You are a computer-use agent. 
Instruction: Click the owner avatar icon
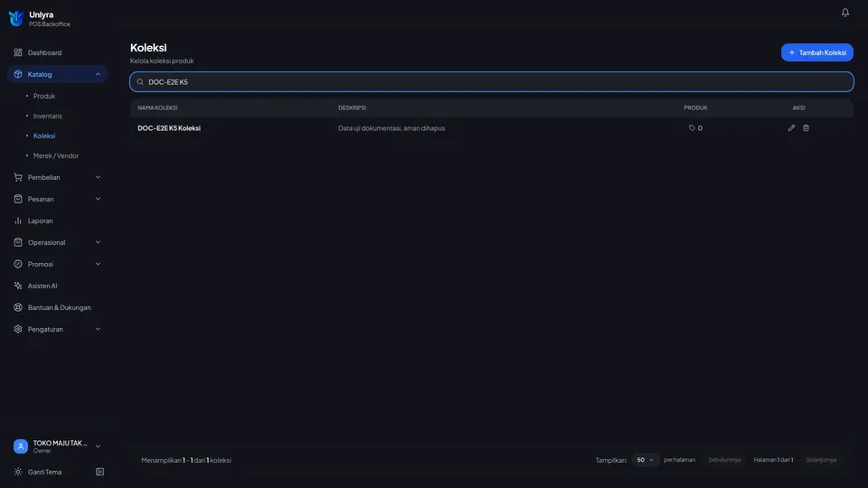coord(21,446)
